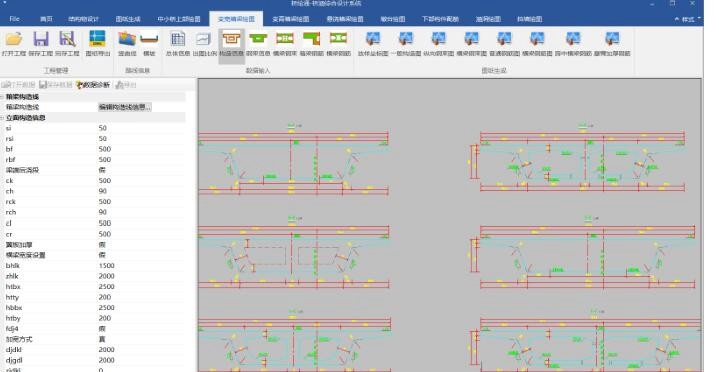Click the 编辑构造线信息... button
The height and width of the screenshot is (372, 719).
click(125, 107)
